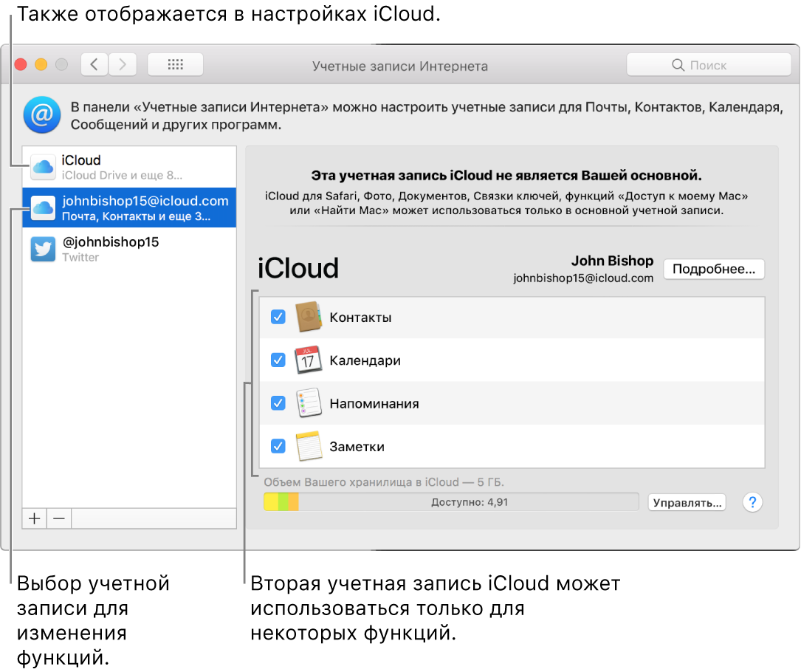
Task: Click the Напоминания service label
Action: (374, 404)
